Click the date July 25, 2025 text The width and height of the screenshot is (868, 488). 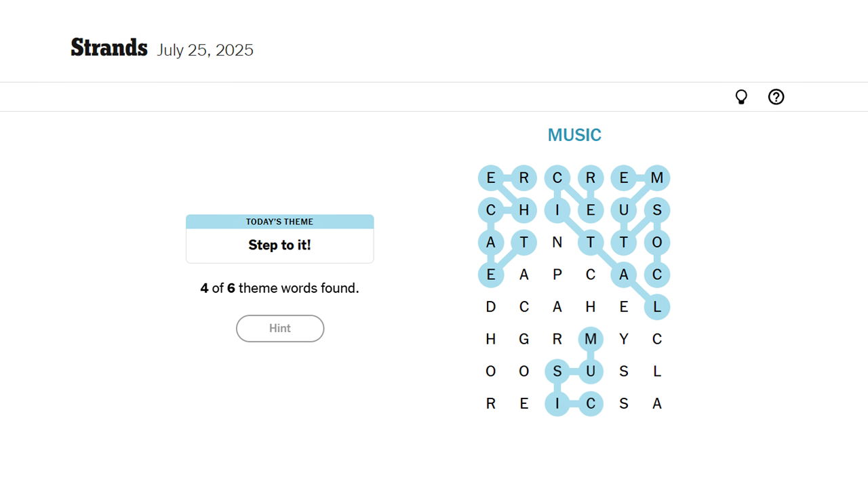point(205,49)
